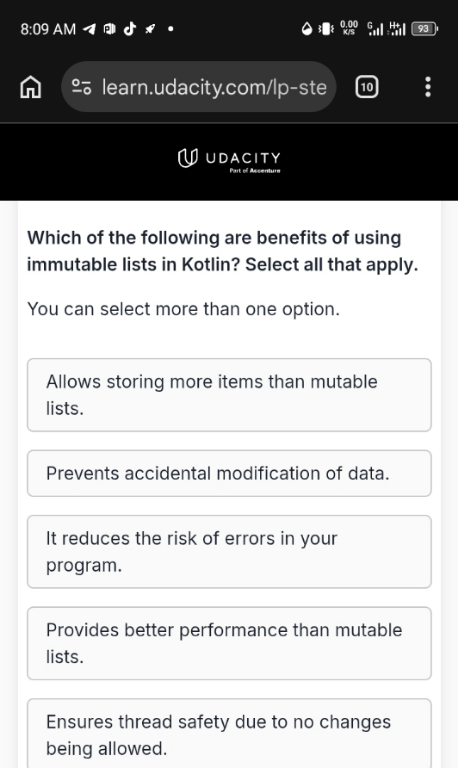Tap the TikTok notification icon in status bar
Screen dimensions: 458x768
click(129, 29)
